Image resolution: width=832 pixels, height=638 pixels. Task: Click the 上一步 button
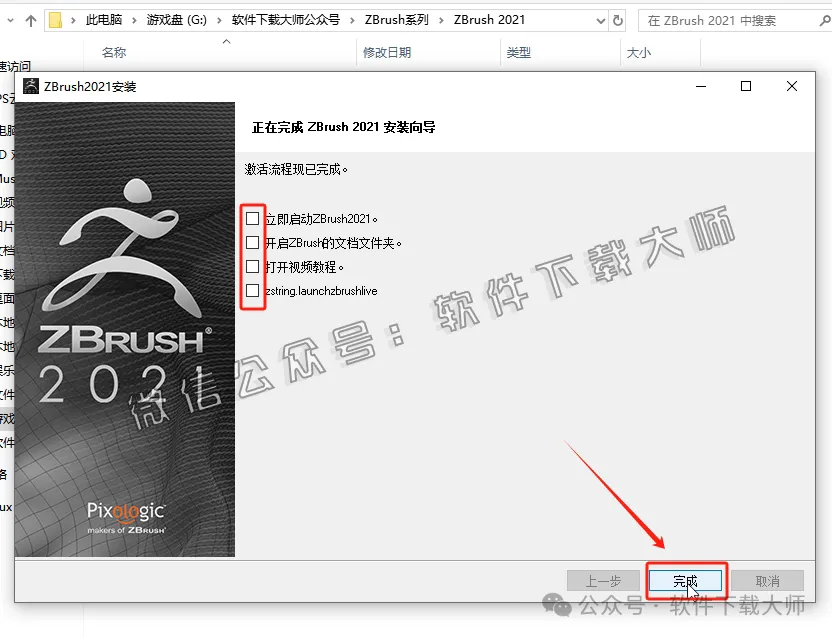pyautogui.click(x=605, y=580)
